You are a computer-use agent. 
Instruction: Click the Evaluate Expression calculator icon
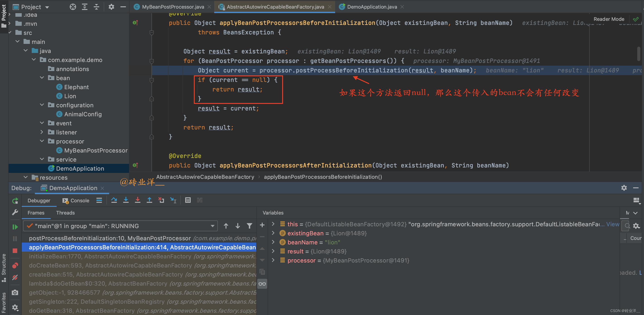[x=188, y=200]
